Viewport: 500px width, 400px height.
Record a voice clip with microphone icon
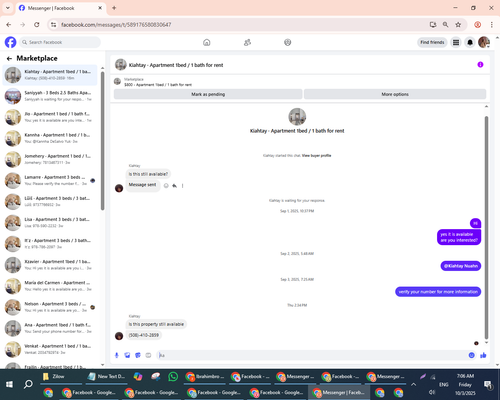117,355
